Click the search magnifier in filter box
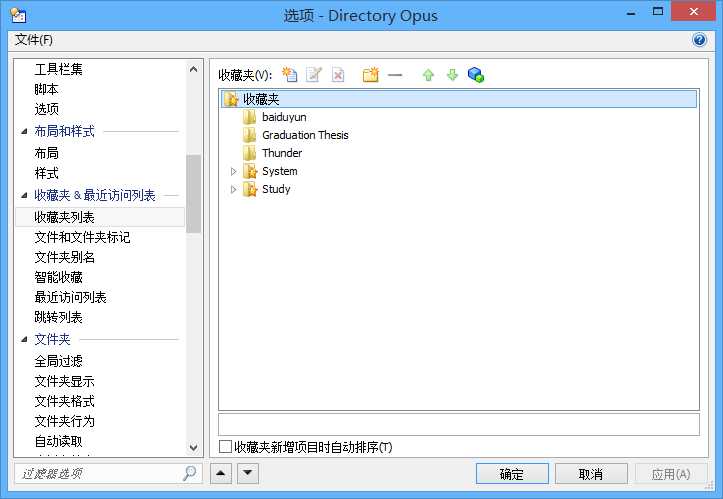Image resolution: width=723 pixels, height=499 pixels. point(190,473)
